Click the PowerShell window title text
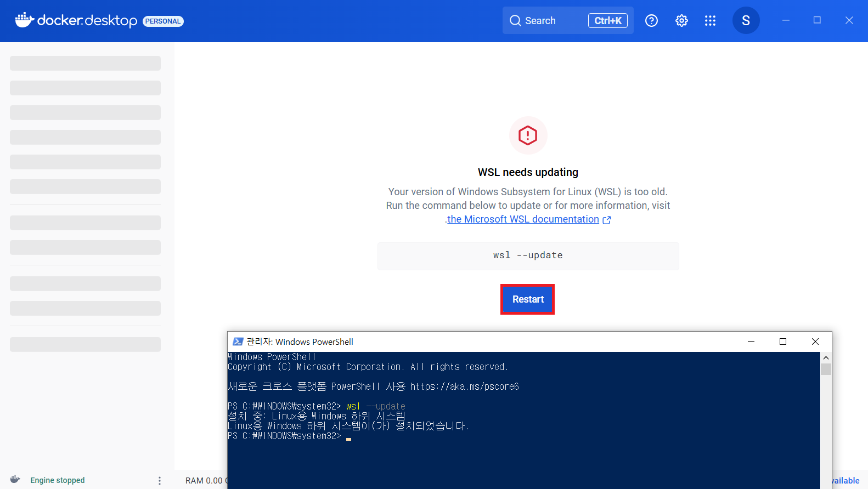 tap(300, 342)
